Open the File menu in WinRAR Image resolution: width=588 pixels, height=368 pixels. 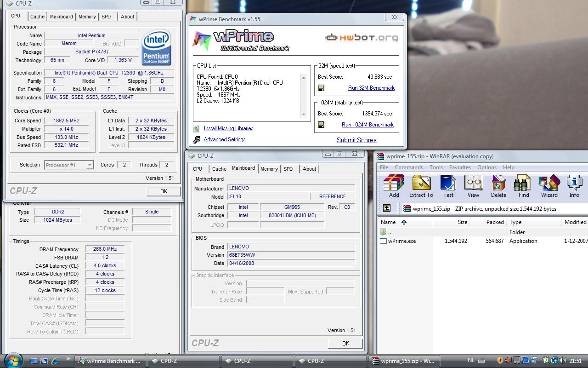point(384,167)
